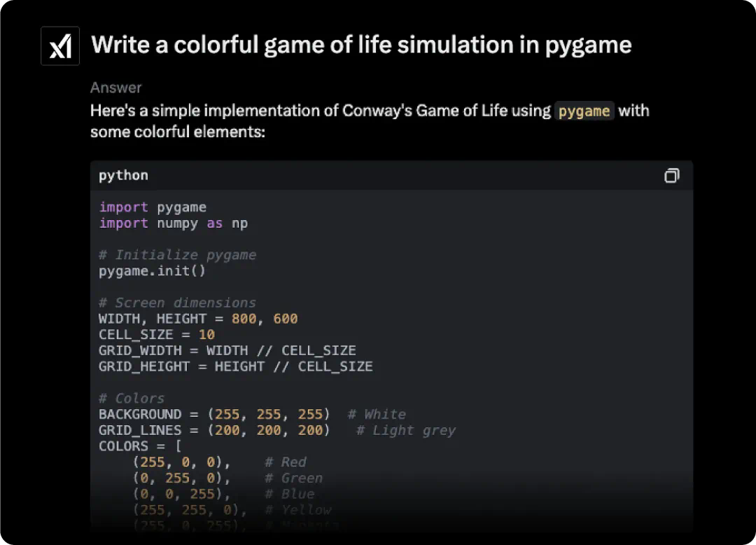
Task: Click the 'COLORS = [' line
Action: (x=140, y=446)
